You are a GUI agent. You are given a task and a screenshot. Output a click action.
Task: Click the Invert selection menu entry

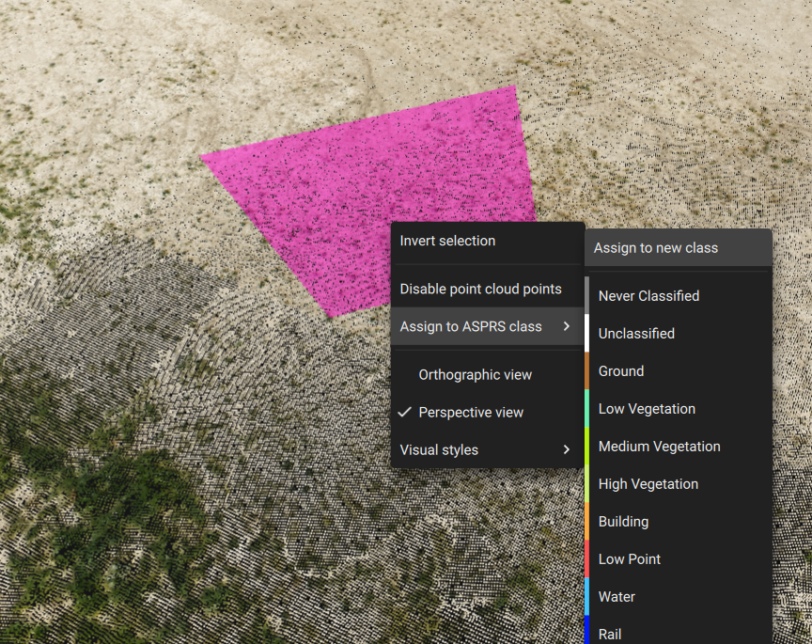click(x=448, y=241)
